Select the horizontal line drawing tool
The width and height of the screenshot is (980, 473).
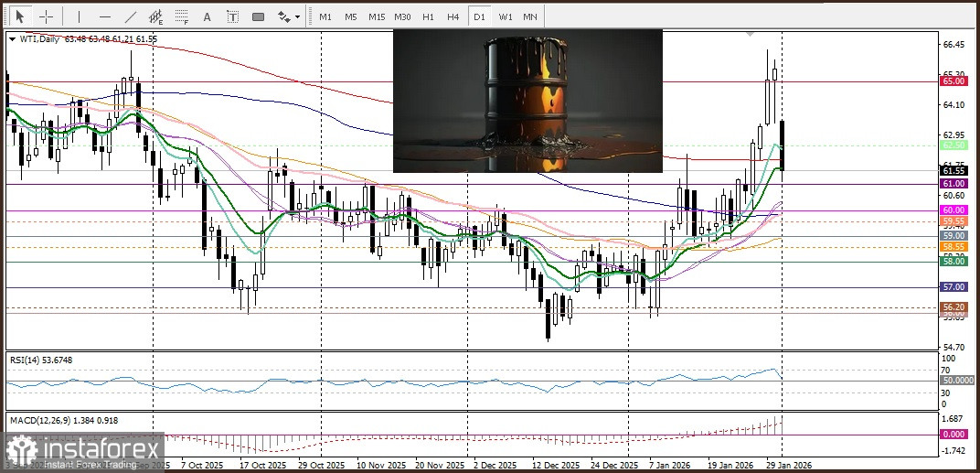coord(105,16)
